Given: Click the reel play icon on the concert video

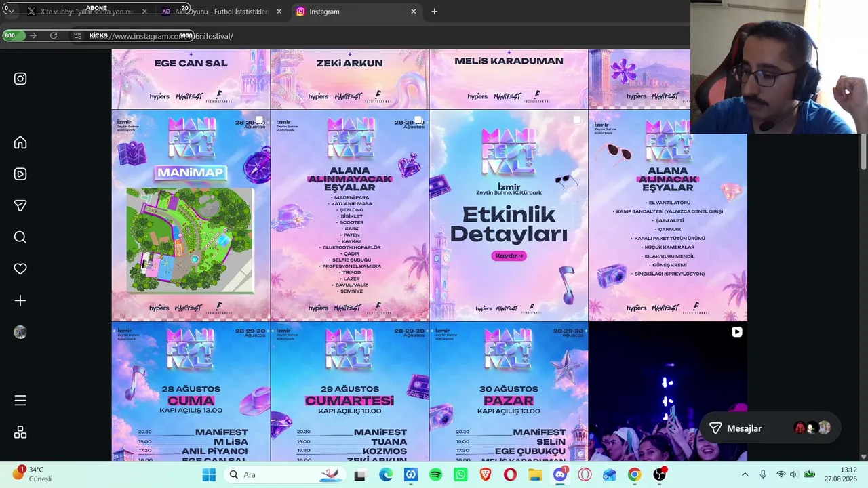Looking at the screenshot, I should pyautogui.click(x=736, y=332).
